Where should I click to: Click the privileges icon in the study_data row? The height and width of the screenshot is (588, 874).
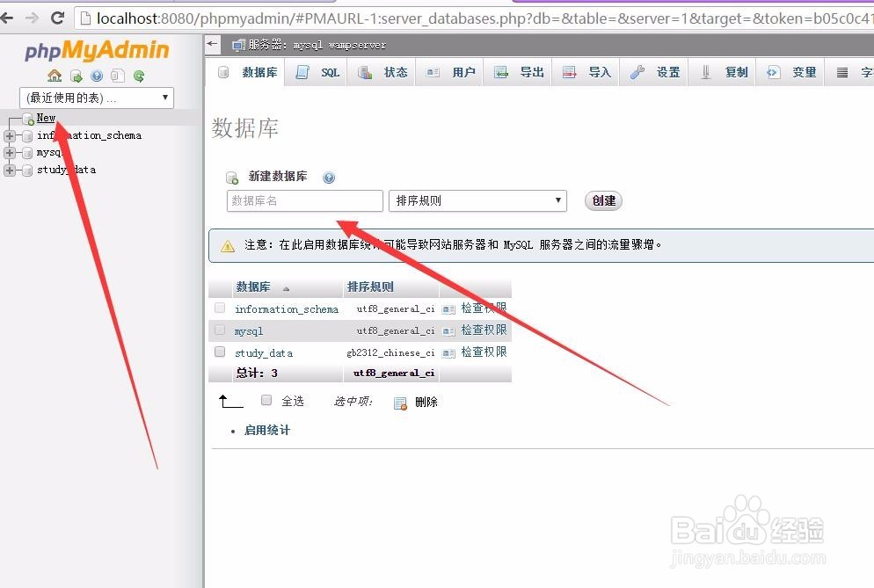pyautogui.click(x=448, y=352)
